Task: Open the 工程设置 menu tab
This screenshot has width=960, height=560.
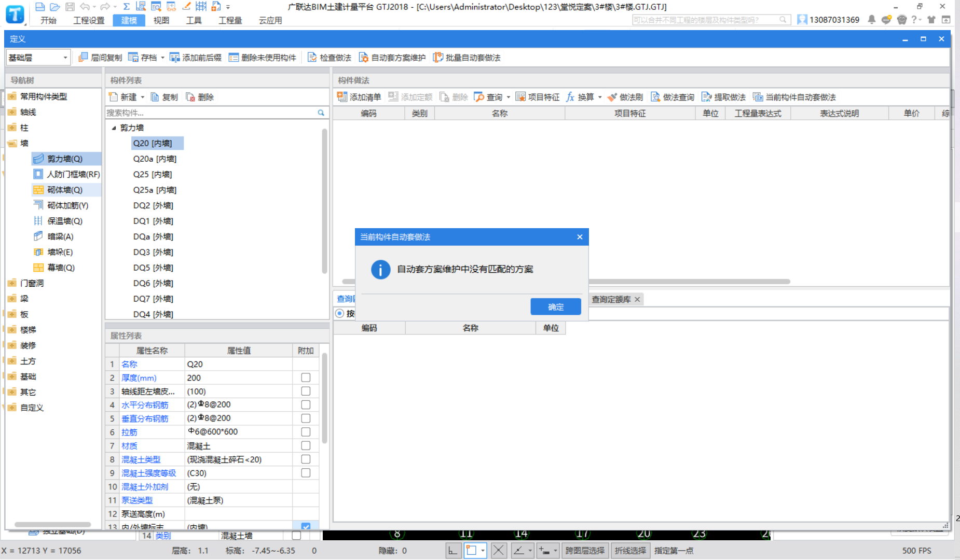Action: (x=89, y=20)
